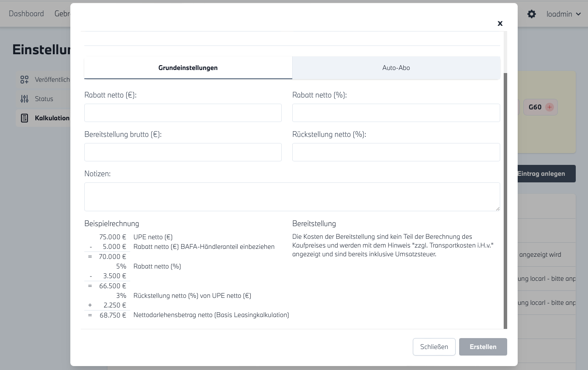Click into the Bereitstellung brutto (€) field
The width and height of the screenshot is (588, 370).
point(183,152)
